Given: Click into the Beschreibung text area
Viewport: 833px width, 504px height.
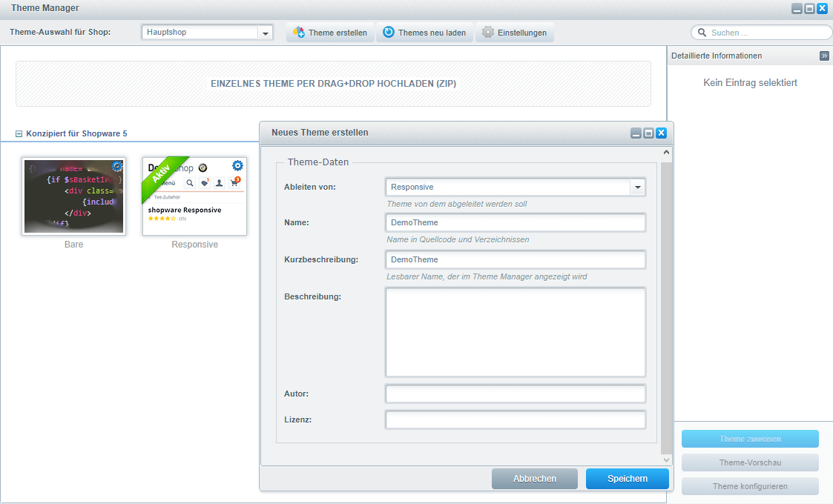Looking at the screenshot, I should coord(516,332).
